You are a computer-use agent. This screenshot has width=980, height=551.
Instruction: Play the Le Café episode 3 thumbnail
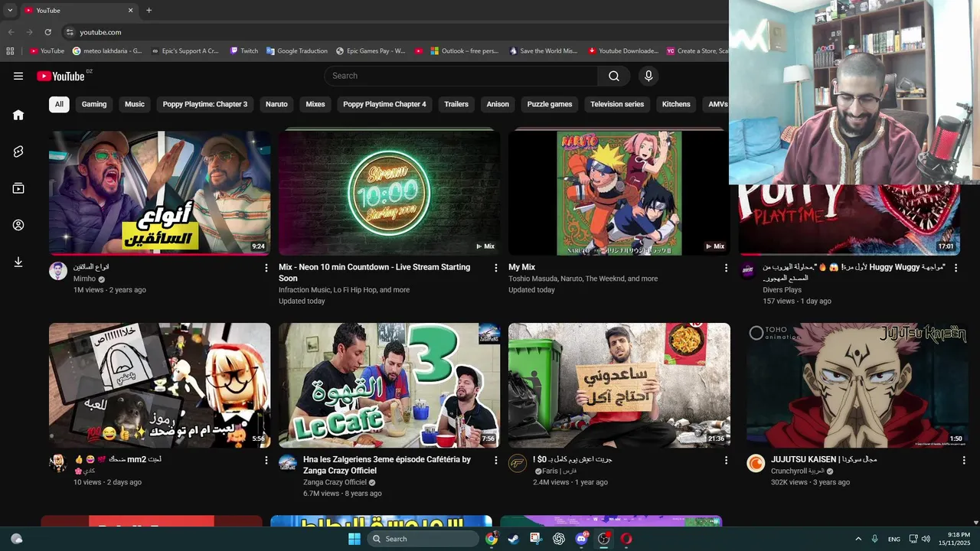(x=389, y=385)
